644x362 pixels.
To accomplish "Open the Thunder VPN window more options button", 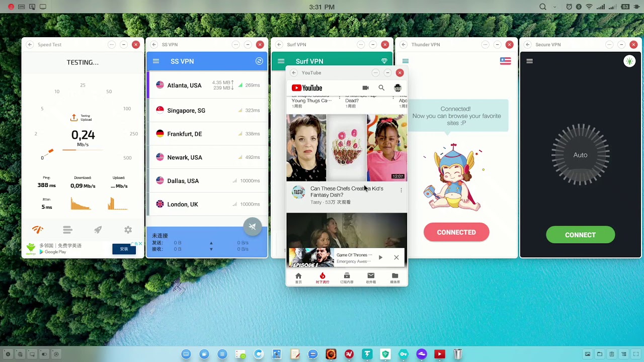I will pyautogui.click(x=485, y=45).
